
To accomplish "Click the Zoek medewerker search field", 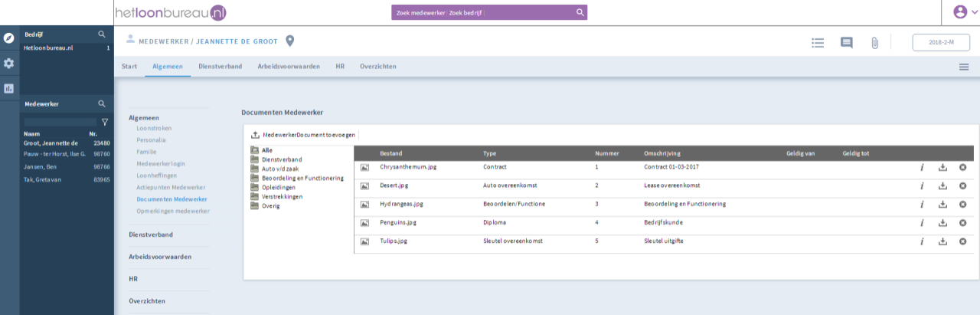I will pyautogui.click(x=420, y=12).
